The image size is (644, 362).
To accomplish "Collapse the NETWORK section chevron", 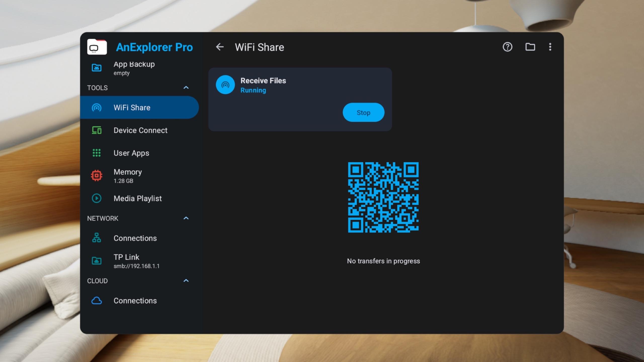I will pos(186,218).
